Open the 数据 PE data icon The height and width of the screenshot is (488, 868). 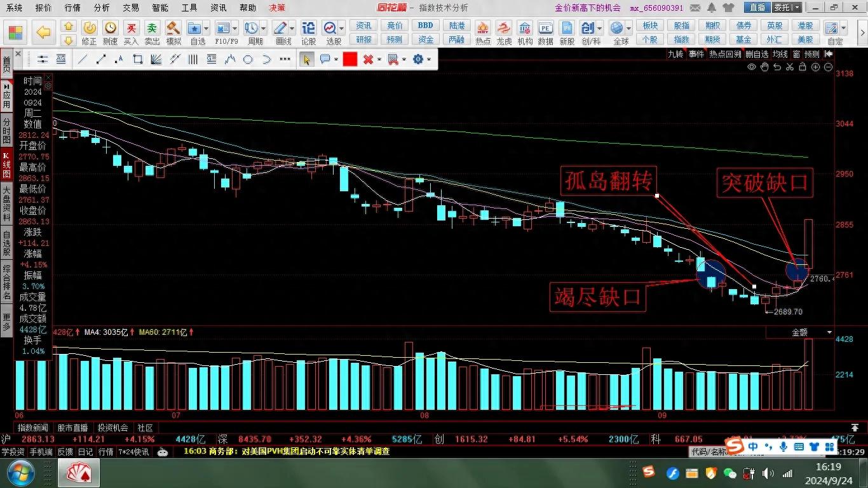[x=545, y=33]
